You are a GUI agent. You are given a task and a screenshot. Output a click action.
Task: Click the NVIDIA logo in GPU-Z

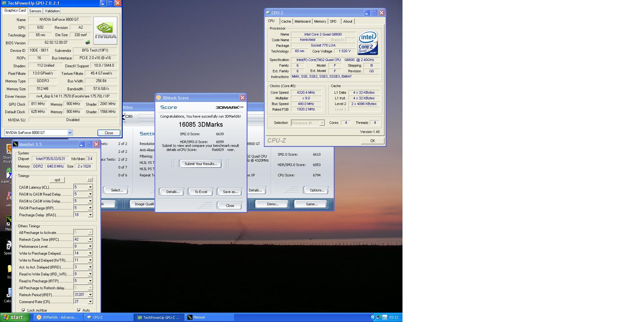tap(105, 31)
